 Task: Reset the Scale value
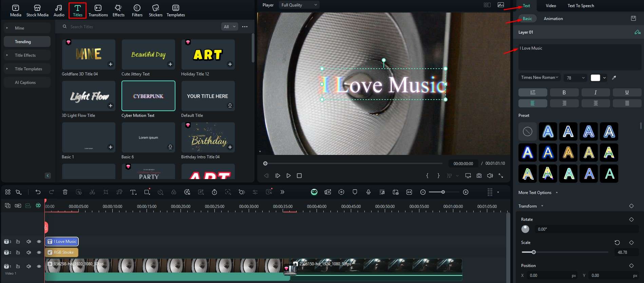pyautogui.click(x=617, y=243)
